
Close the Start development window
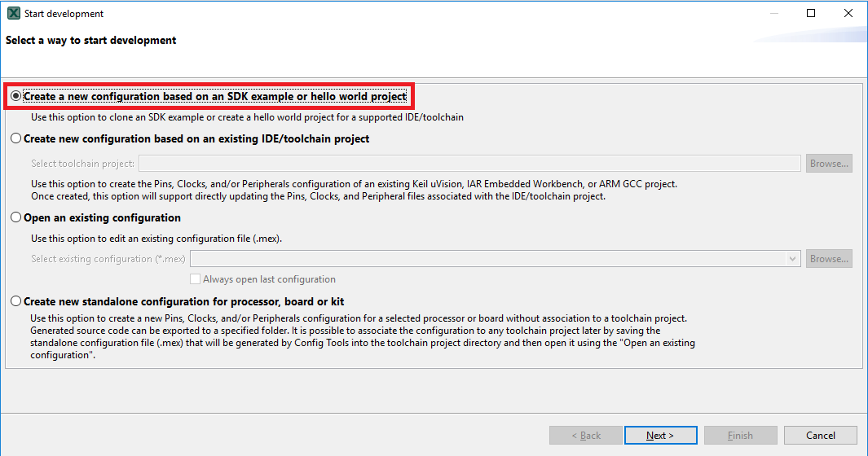[x=848, y=13]
